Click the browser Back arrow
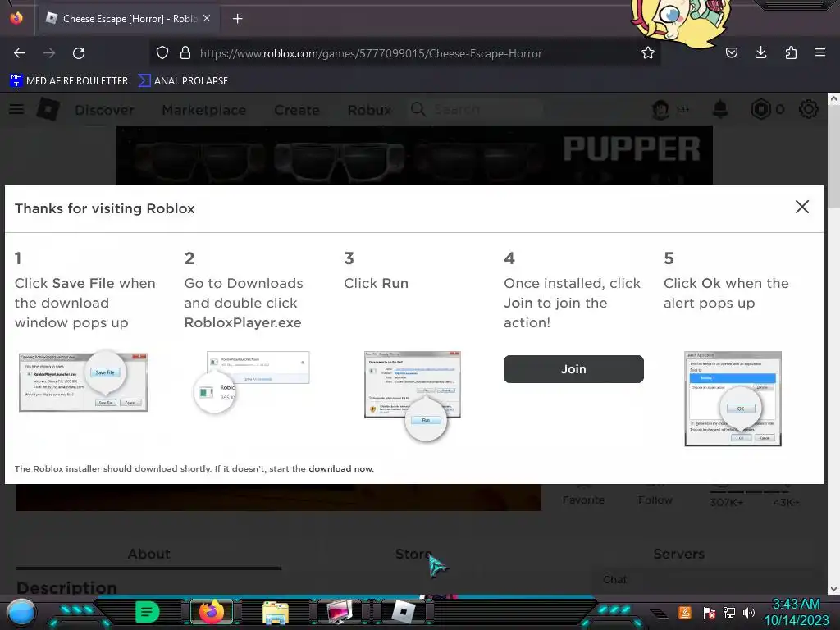This screenshot has height=630, width=840. [20, 53]
